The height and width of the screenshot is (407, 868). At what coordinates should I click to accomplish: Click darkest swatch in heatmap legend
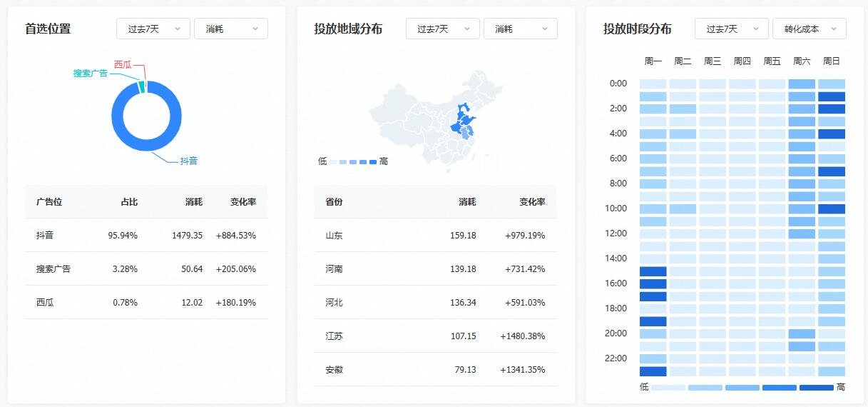817,388
